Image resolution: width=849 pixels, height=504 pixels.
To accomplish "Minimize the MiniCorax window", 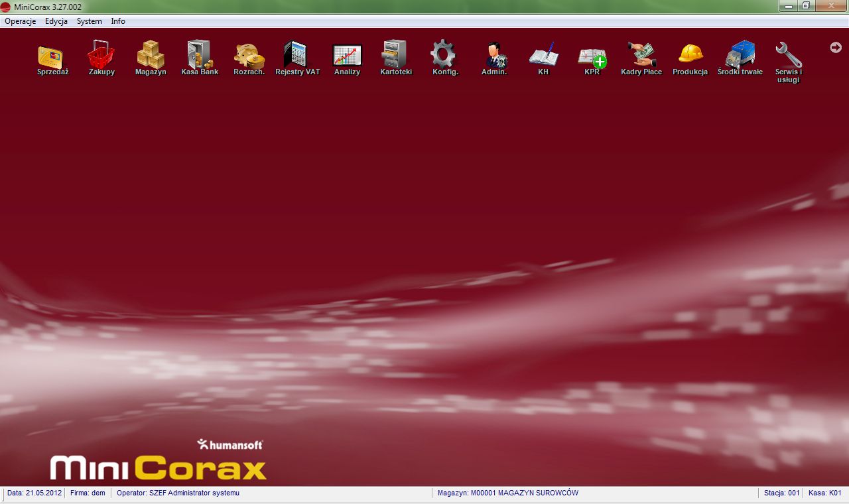I will [x=788, y=5].
